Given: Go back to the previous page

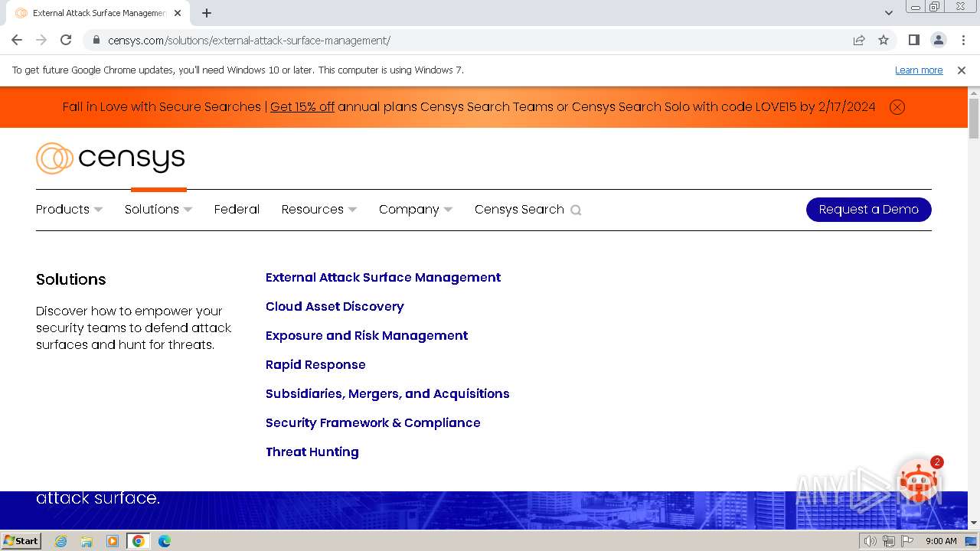Looking at the screenshot, I should (17, 40).
